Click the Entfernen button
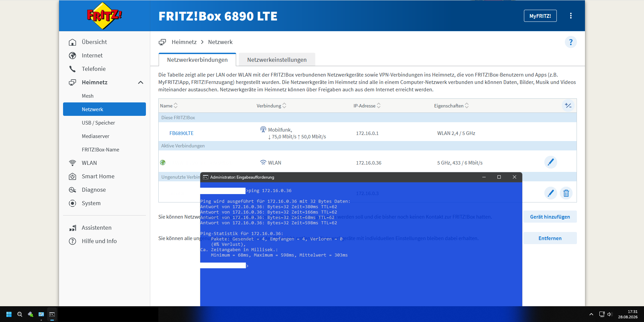The height and width of the screenshot is (322, 644). click(x=550, y=238)
